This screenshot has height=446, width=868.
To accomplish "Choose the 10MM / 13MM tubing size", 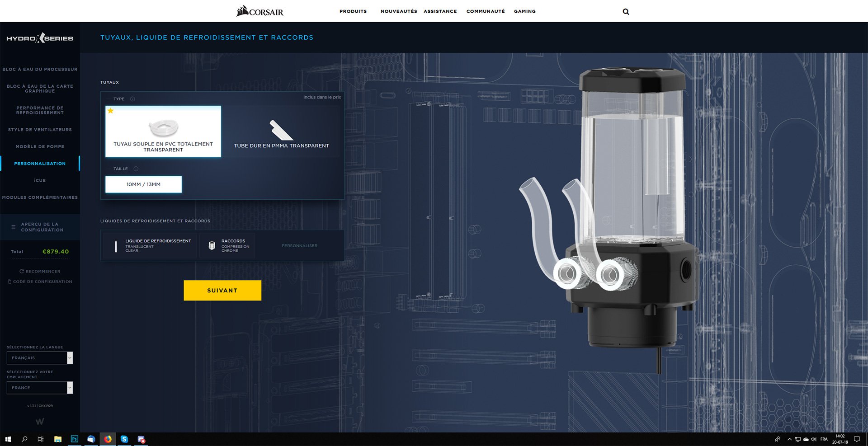I will pos(143,184).
